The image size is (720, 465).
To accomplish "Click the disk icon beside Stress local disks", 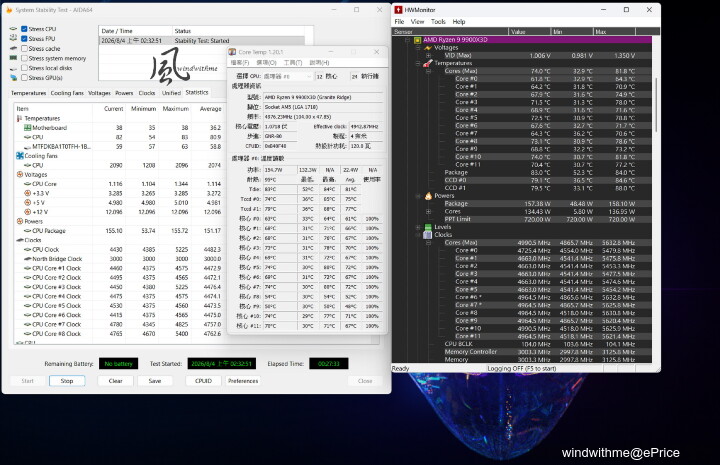I will coord(13,68).
